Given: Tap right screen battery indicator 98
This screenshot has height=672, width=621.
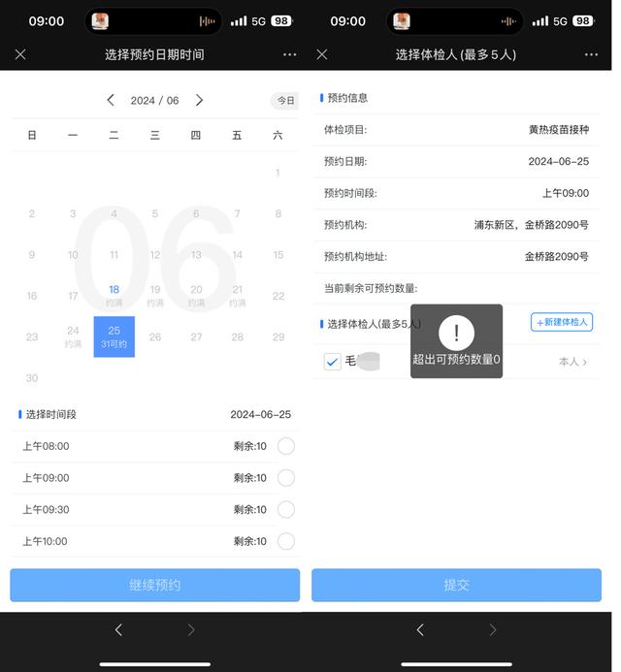Looking at the screenshot, I should [x=583, y=21].
